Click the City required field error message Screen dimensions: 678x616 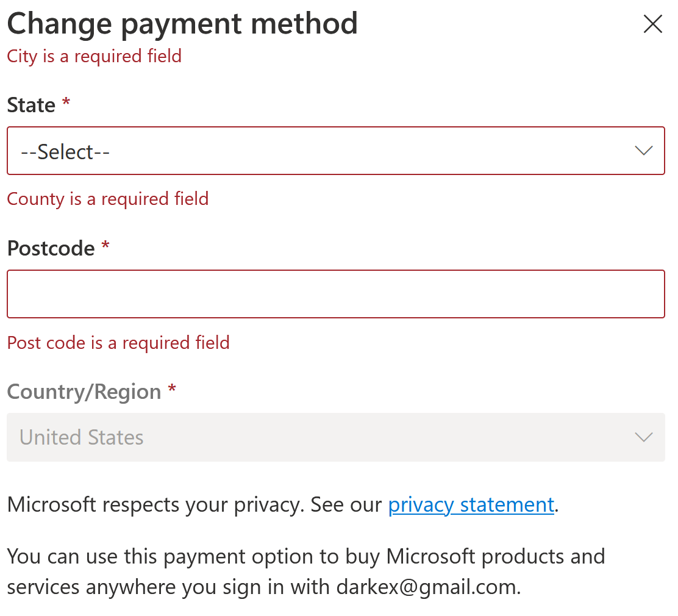(94, 56)
